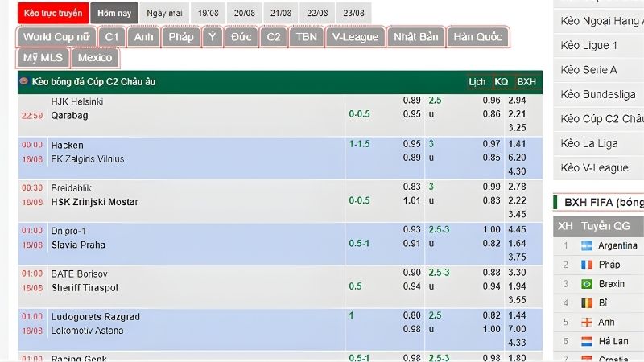
Task: Click the Đức league filter button
Action: click(x=241, y=37)
